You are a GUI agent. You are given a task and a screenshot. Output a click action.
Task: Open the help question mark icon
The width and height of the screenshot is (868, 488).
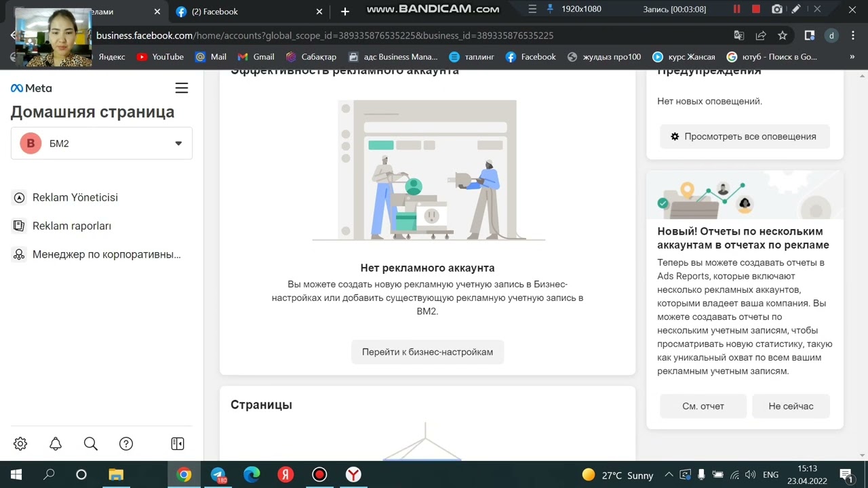click(126, 444)
